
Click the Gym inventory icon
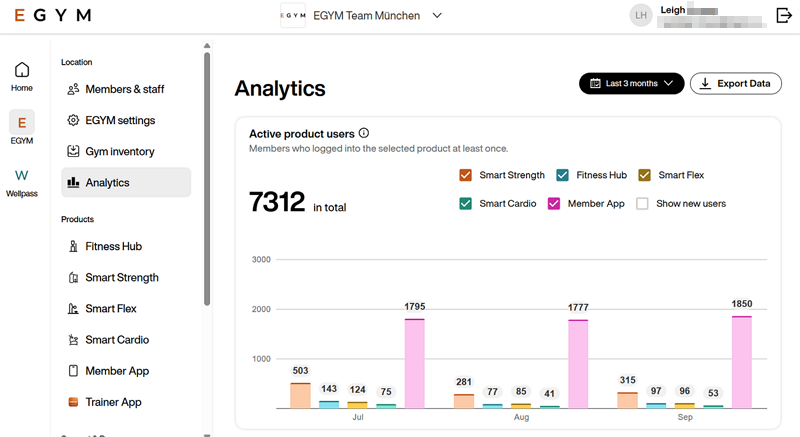point(73,152)
